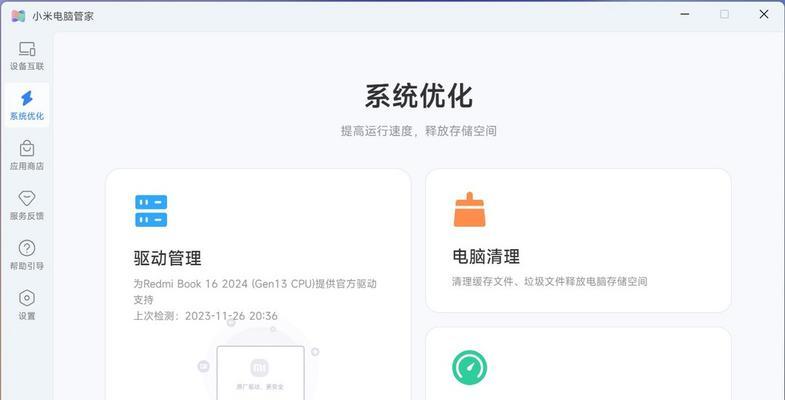Click the blue 驱动管理 server icon
785x400 pixels.
(151, 211)
